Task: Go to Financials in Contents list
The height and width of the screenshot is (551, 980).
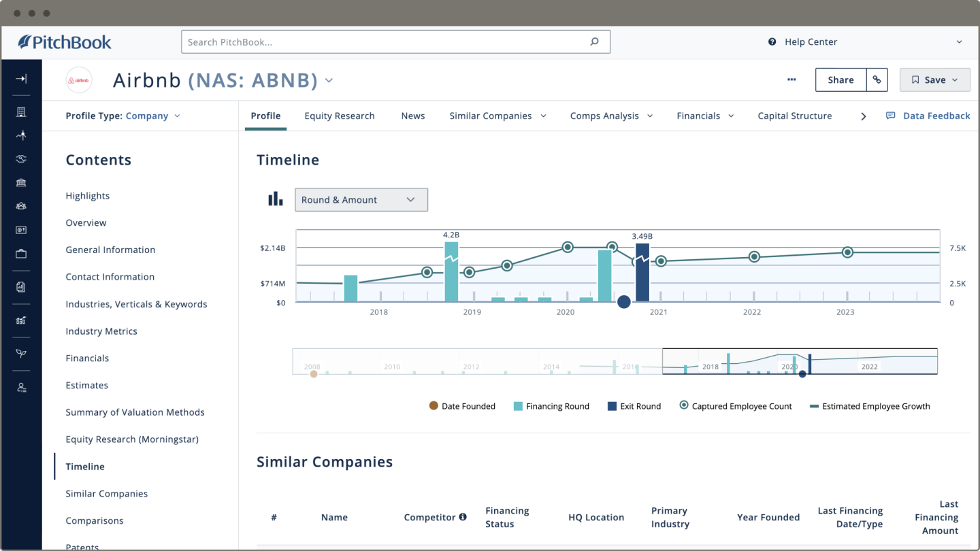Action: click(x=87, y=358)
